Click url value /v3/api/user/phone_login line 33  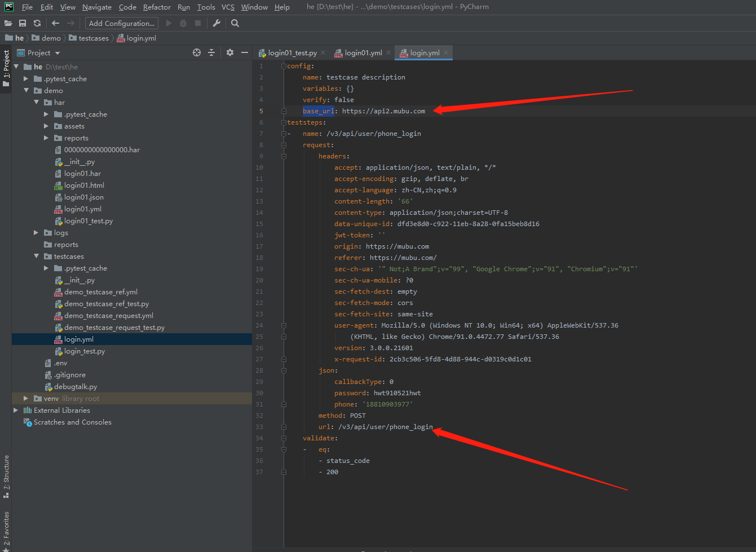tap(386, 427)
